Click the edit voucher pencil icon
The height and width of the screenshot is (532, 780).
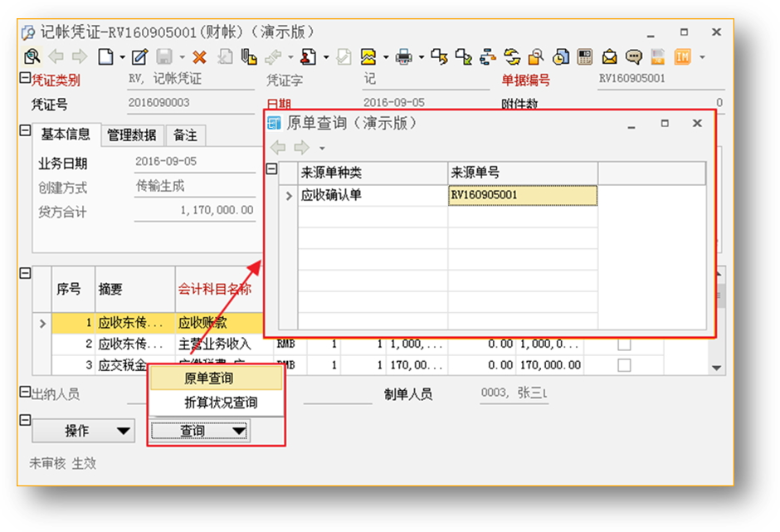[x=139, y=57]
